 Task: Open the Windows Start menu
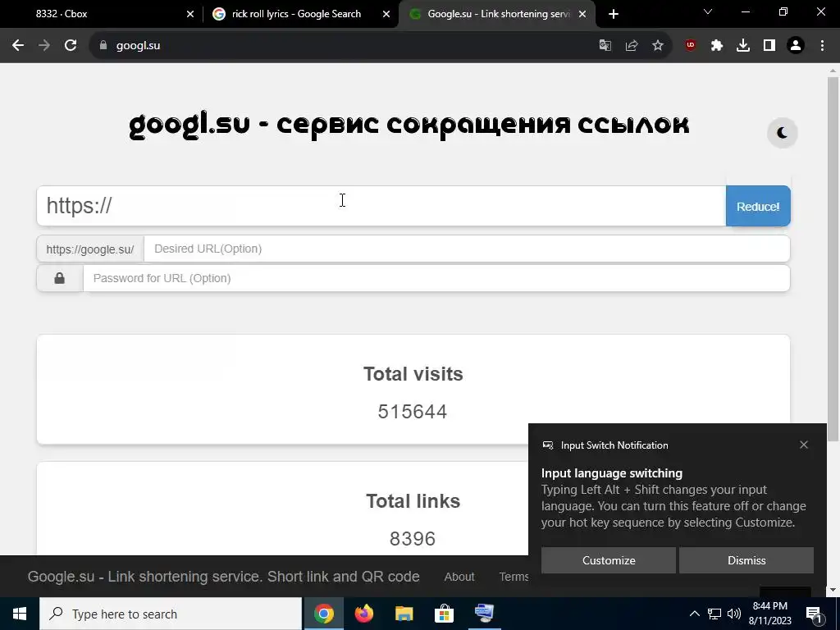pyautogui.click(x=20, y=614)
